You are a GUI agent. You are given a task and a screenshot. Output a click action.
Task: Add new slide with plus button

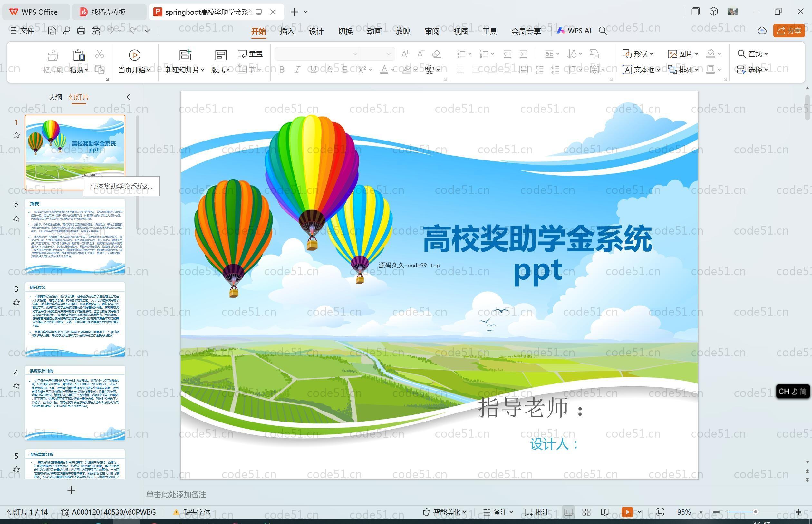pyautogui.click(x=71, y=490)
